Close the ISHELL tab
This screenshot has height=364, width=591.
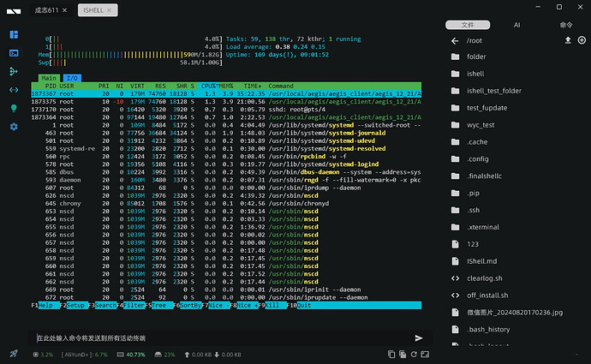coord(110,10)
